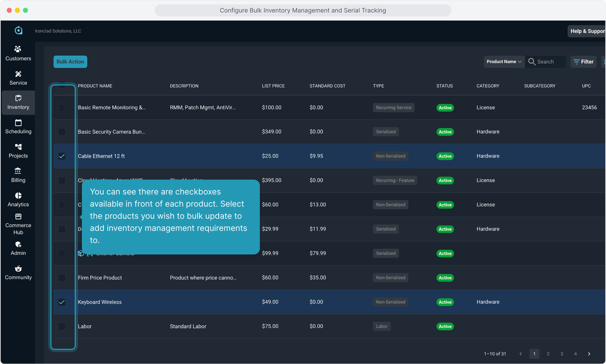Switch to the Inventory sidebar tab

click(x=18, y=102)
